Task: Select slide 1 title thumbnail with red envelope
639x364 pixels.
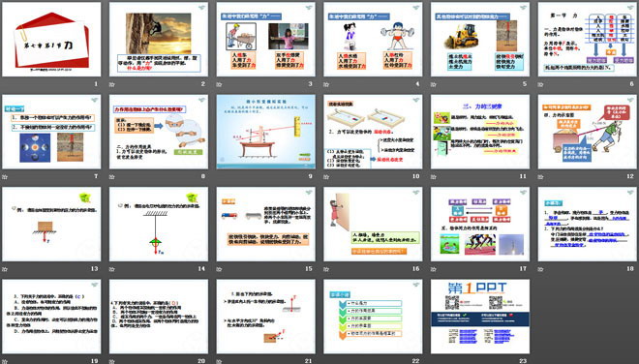Action: pos(51,39)
